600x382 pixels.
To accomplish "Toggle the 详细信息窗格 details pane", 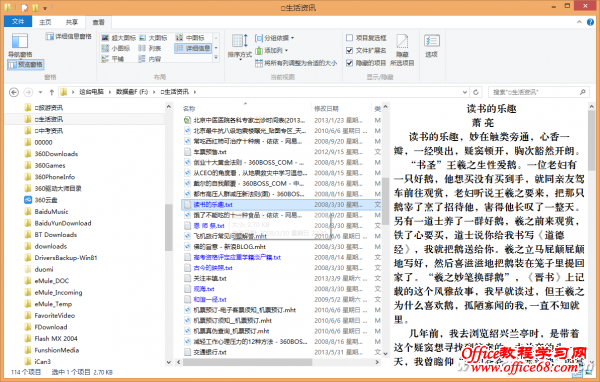I will pos(68,36).
